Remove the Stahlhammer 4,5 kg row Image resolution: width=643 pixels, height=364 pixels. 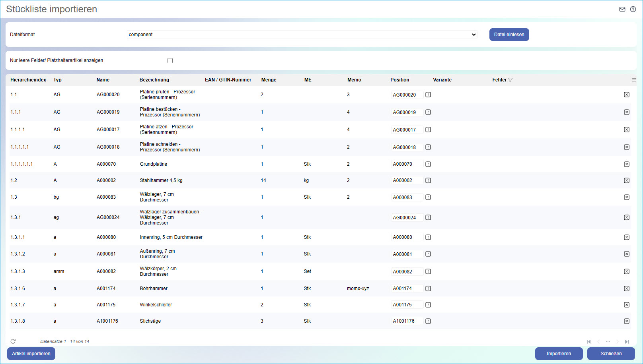(627, 180)
